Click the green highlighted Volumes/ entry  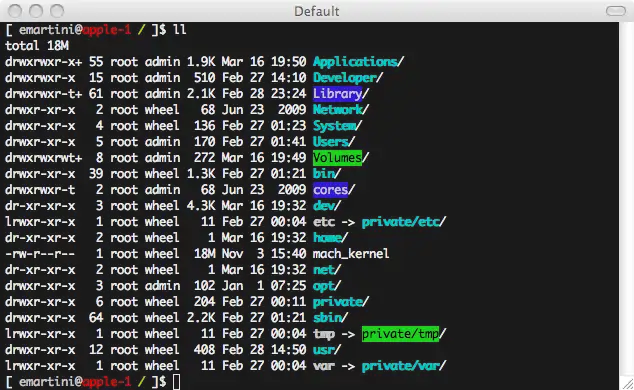click(341, 158)
